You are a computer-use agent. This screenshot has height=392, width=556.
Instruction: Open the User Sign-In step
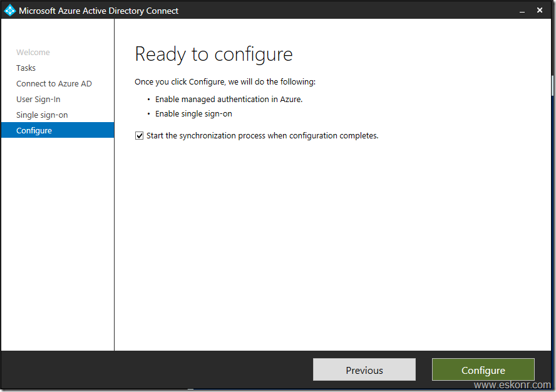pos(38,99)
